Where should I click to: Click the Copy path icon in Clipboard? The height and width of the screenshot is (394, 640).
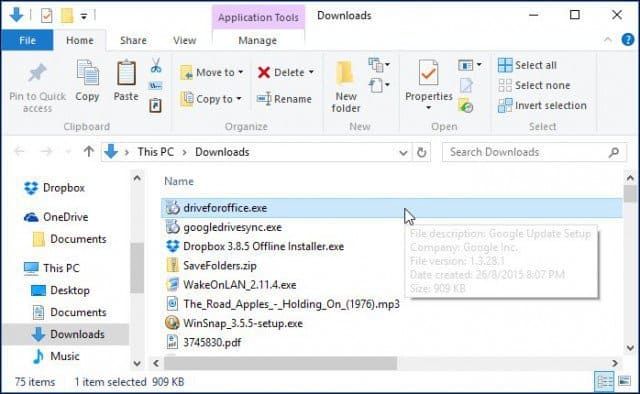[156, 86]
